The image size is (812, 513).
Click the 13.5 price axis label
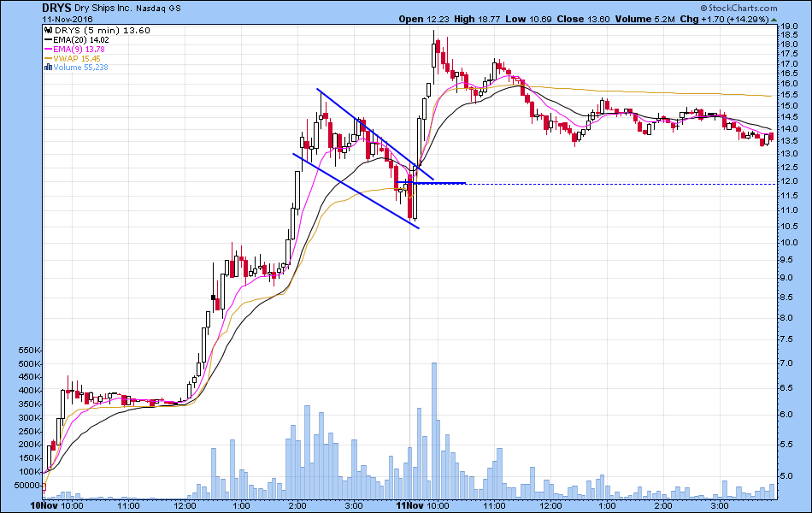(790, 141)
